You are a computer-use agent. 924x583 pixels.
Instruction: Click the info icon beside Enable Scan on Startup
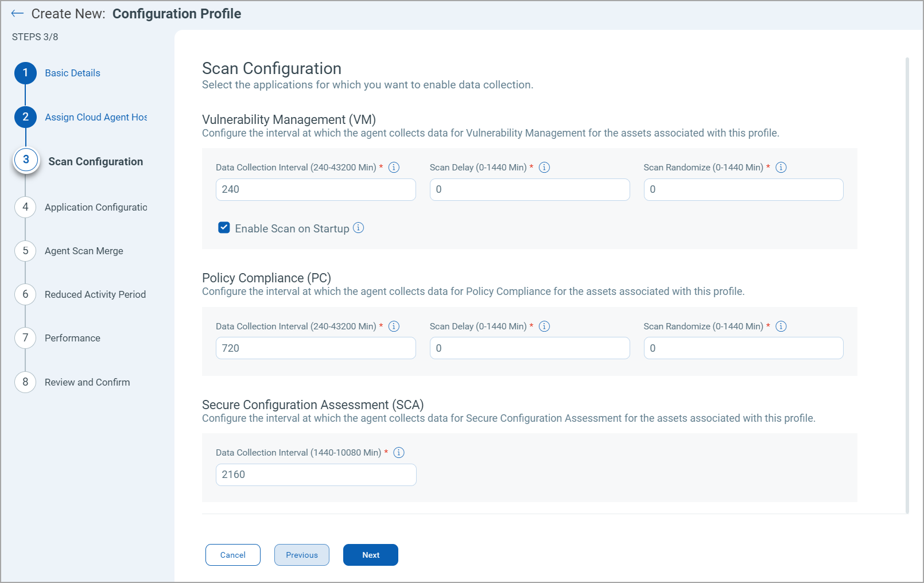(358, 228)
